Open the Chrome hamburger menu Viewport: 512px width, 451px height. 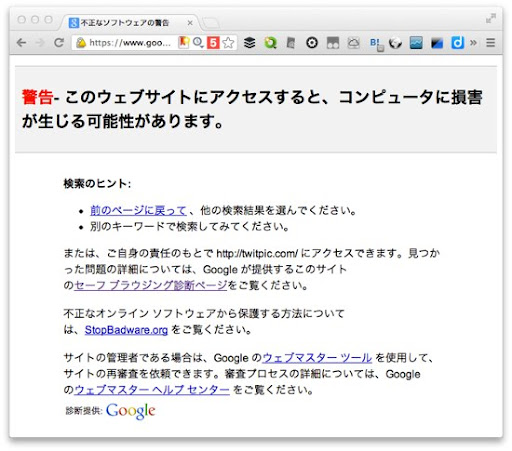(490, 43)
